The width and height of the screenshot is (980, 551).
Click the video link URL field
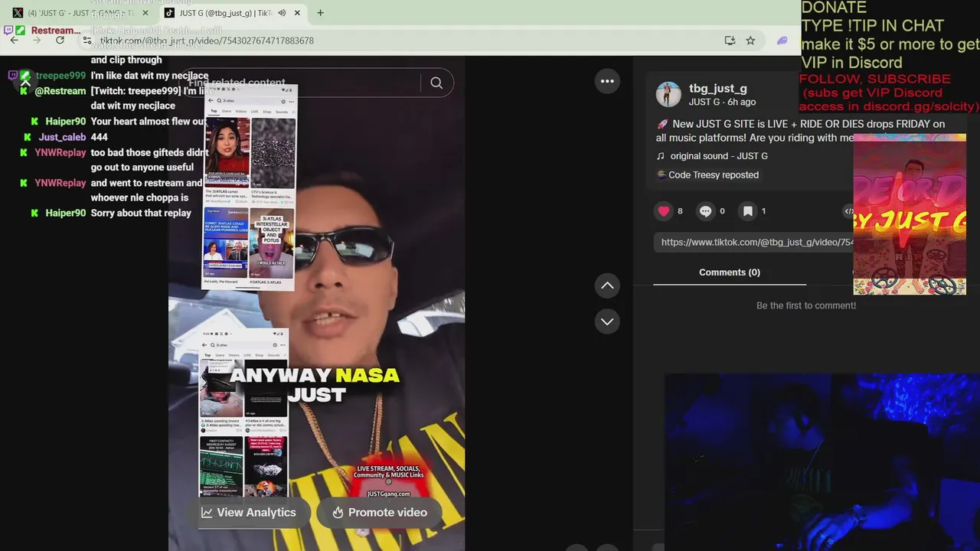[x=754, y=242]
